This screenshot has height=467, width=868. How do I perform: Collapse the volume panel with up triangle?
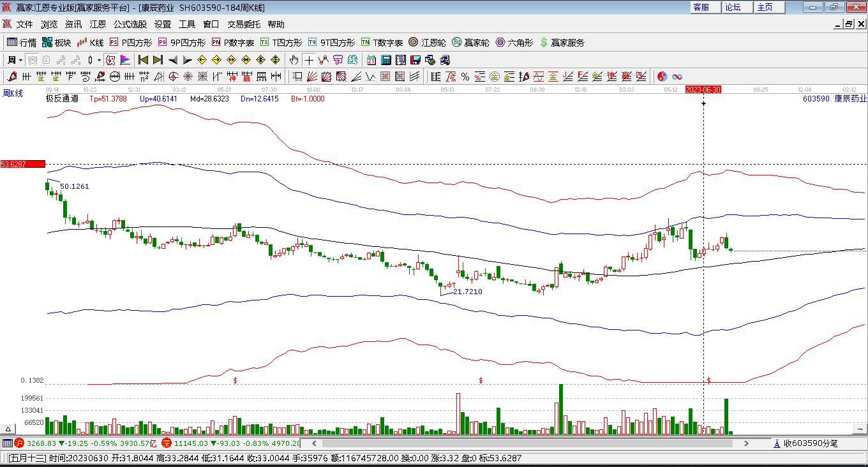click(9, 429)
